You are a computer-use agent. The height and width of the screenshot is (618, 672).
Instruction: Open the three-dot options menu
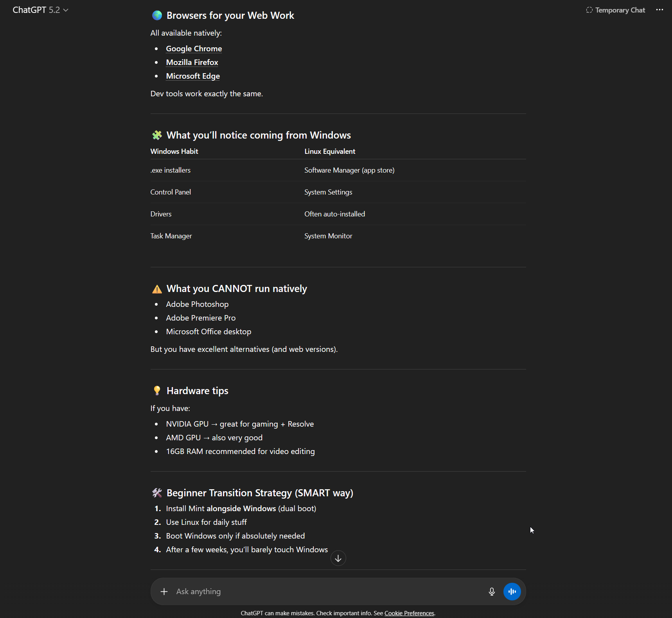coord(659,10)
